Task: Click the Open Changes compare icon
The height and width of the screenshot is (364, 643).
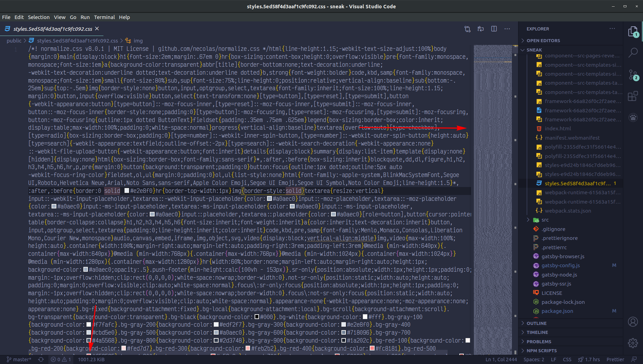Action: point(467,29)
